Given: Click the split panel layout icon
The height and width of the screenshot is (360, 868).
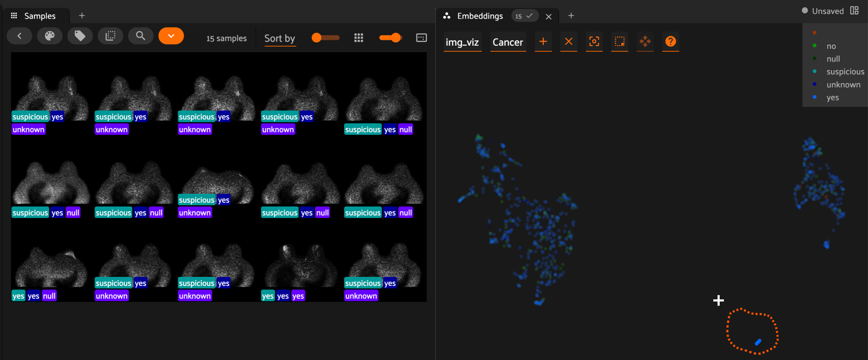Looking at the screenshot, I should coord(854,11).
